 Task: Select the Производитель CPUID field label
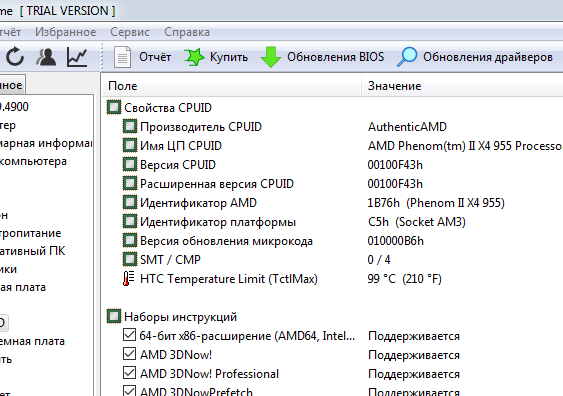(x=201, y=127)
